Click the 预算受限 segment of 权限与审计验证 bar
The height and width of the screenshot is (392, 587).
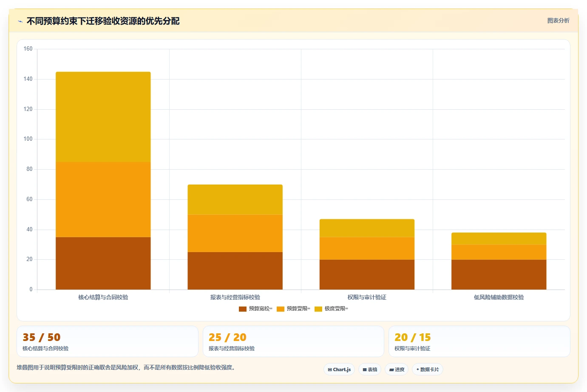tap(367, 248)
